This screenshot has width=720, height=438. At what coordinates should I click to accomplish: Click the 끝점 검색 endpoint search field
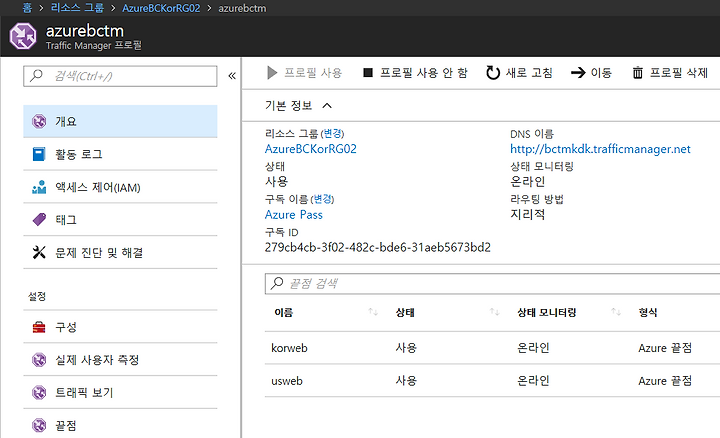tap(492, 283)
